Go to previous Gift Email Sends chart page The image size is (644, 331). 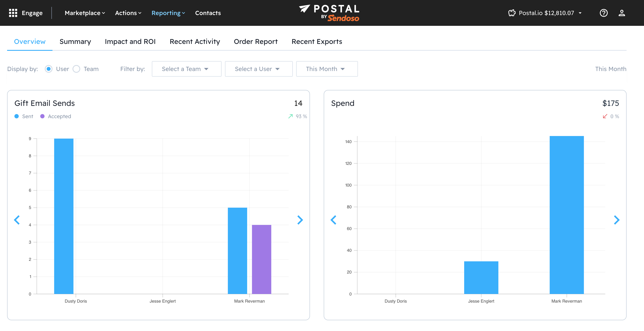point(17,220)
